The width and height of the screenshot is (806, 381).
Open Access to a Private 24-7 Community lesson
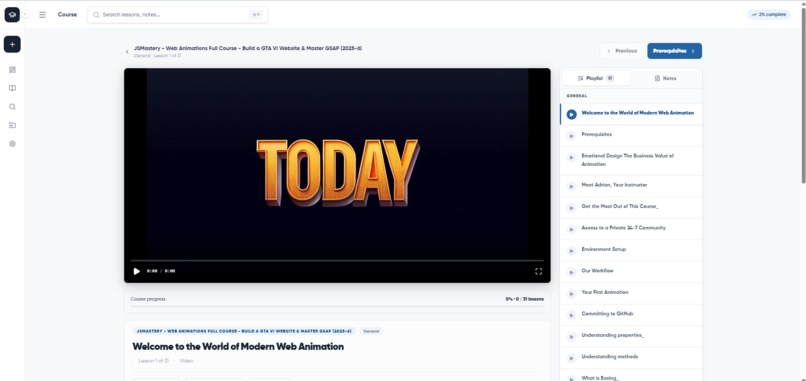point(631,228)
